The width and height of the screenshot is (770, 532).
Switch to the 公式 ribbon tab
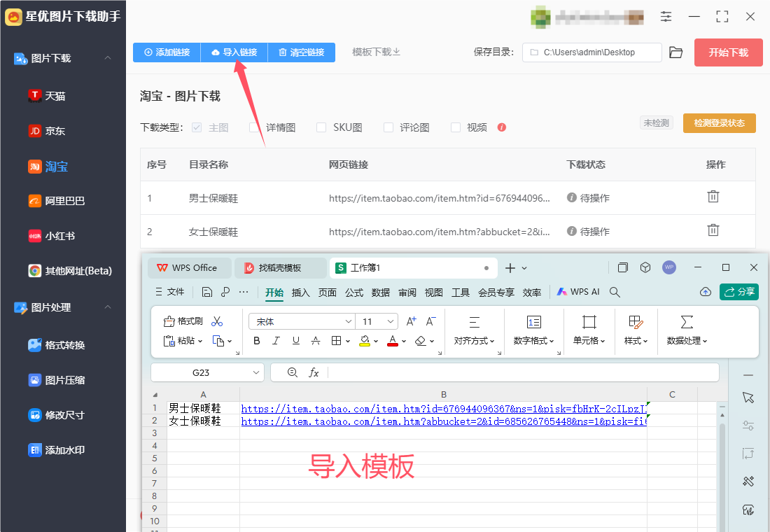coord(354,293)
